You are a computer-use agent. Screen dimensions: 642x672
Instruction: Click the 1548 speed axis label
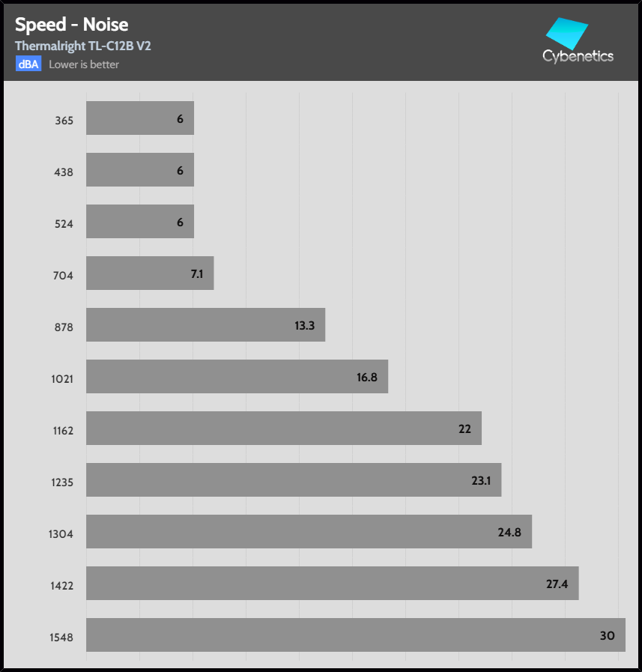click(61, 637)
